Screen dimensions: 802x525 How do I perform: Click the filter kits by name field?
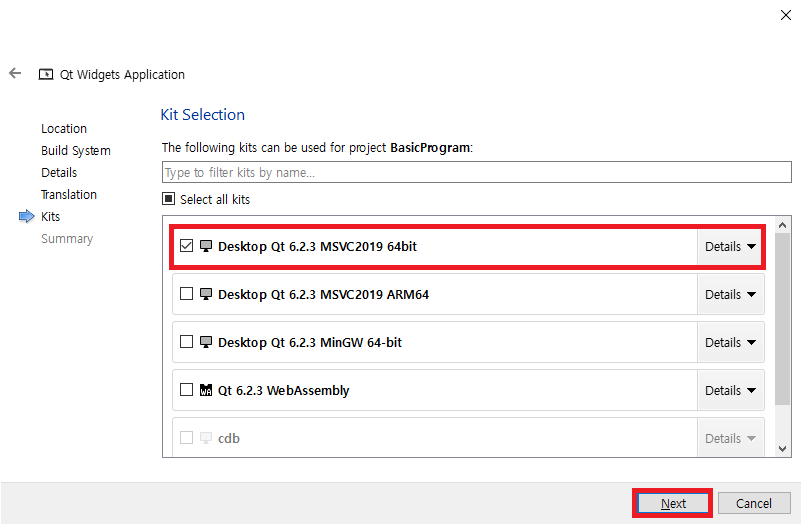coord(477,172)
